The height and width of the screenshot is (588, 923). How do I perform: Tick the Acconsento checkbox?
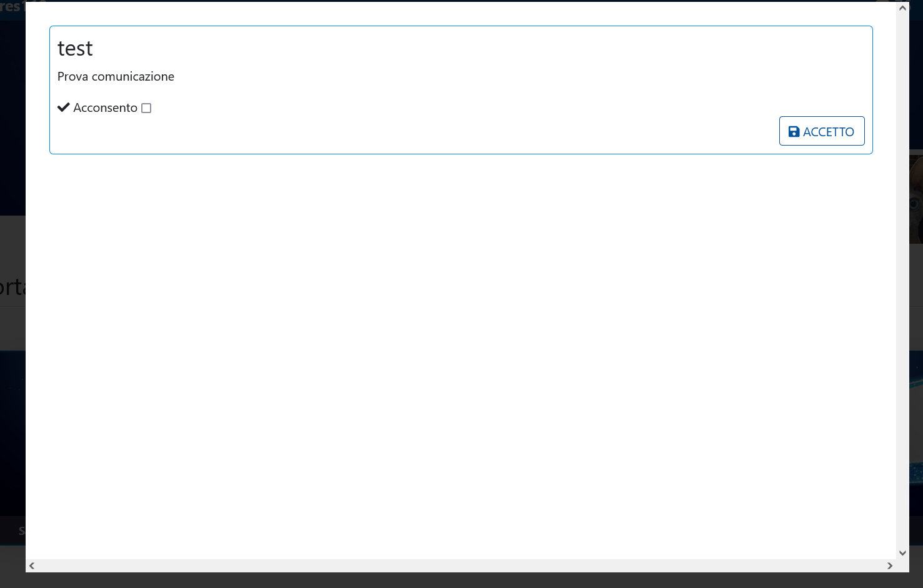tap(146, 108)
